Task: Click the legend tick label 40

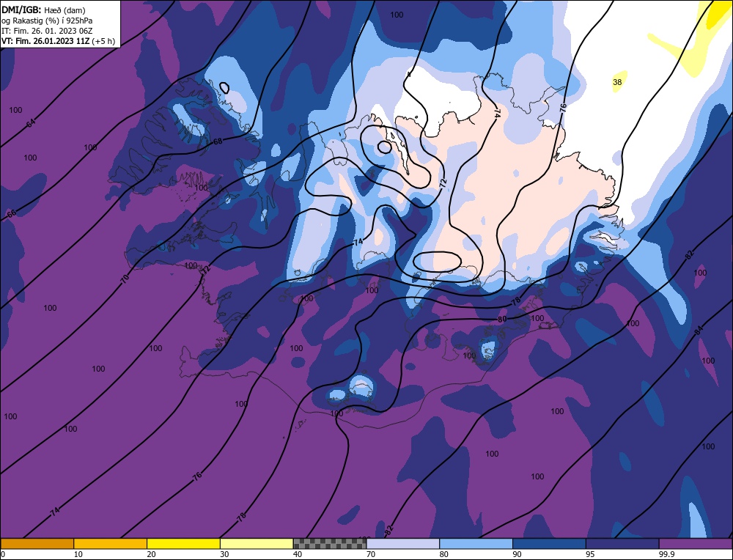Action: pos(298,554)
